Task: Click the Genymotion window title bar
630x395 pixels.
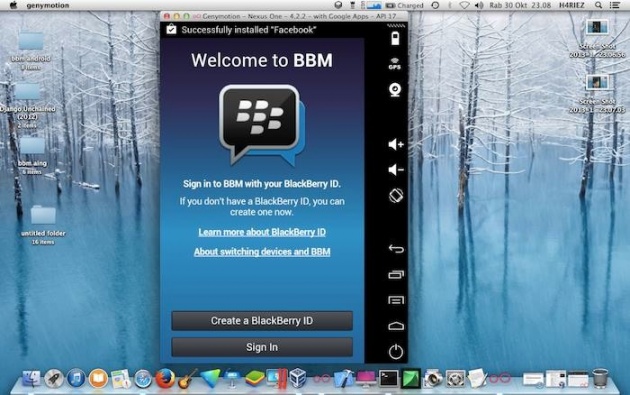Action: click(x=284, y=16)
